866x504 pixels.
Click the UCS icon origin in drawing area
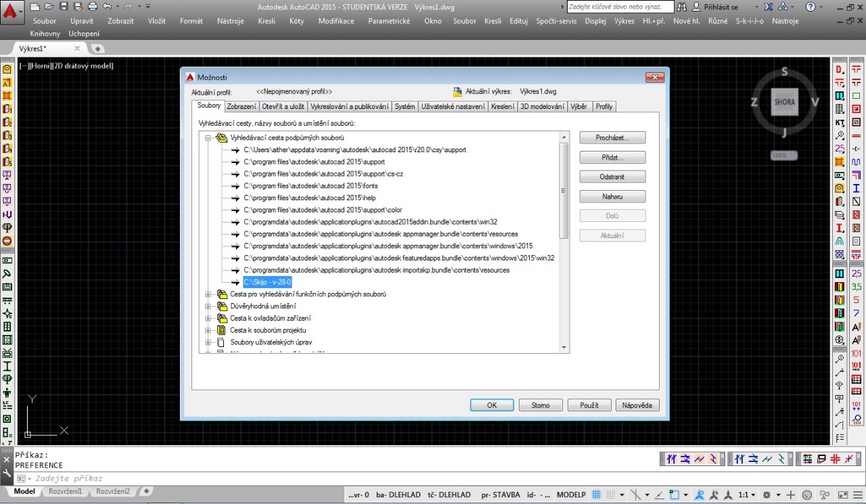pyautogui.click(x=28, y=434)
